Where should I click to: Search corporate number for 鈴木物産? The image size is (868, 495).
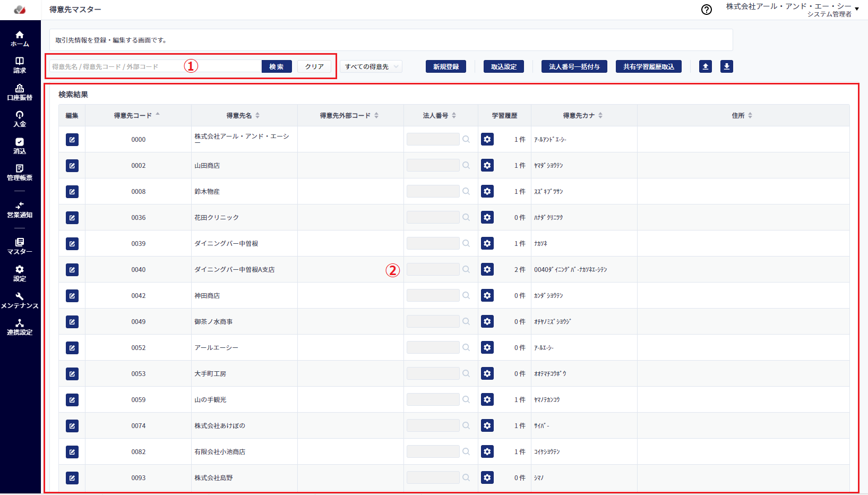(x=466, y=191)
